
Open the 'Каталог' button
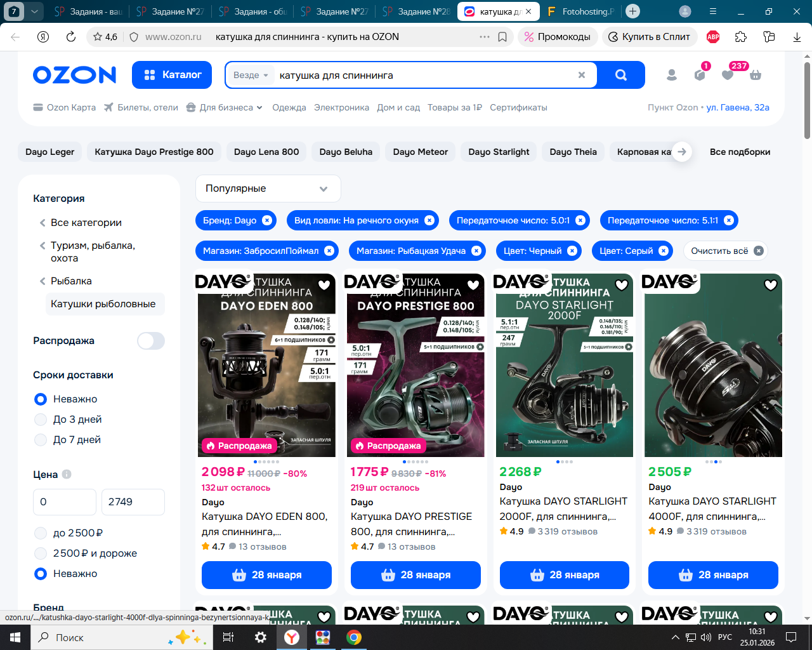click(x=173, y=75)
